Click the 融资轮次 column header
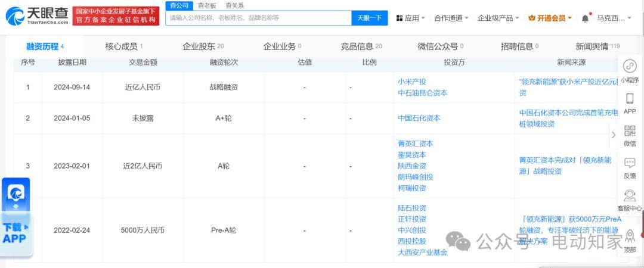 tap(224, 63)
